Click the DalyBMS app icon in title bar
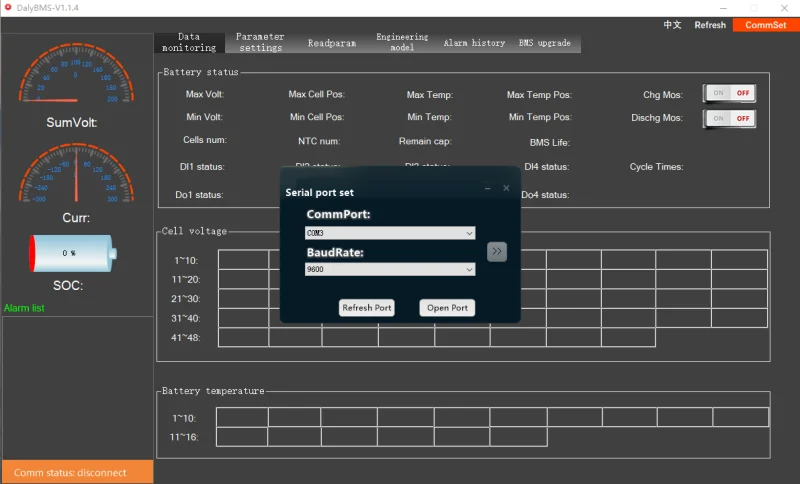Screen dimensions: 800x484 (x=8, y=8)
